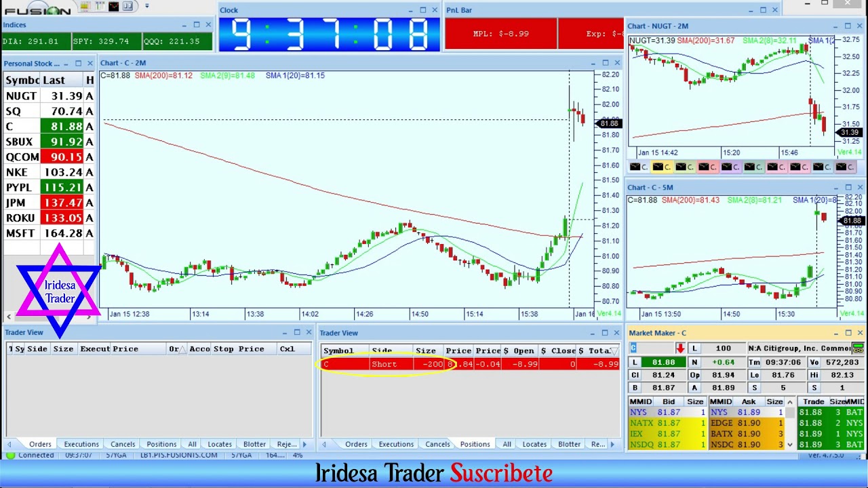
Task: Open Cancels tab in positions Trader View
Action: 437,445
